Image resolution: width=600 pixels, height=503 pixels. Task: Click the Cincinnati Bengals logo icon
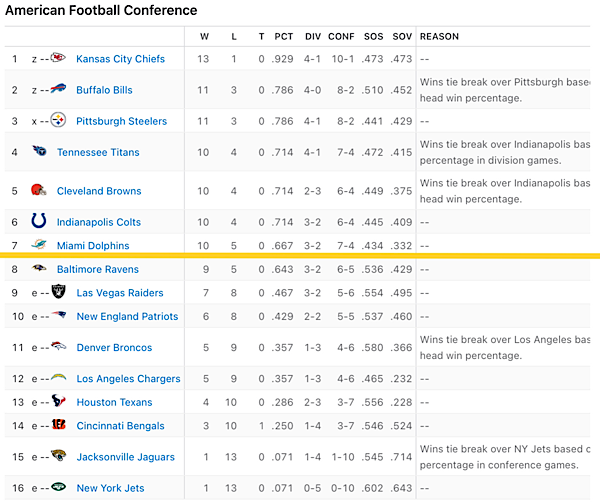pos(58,426)
